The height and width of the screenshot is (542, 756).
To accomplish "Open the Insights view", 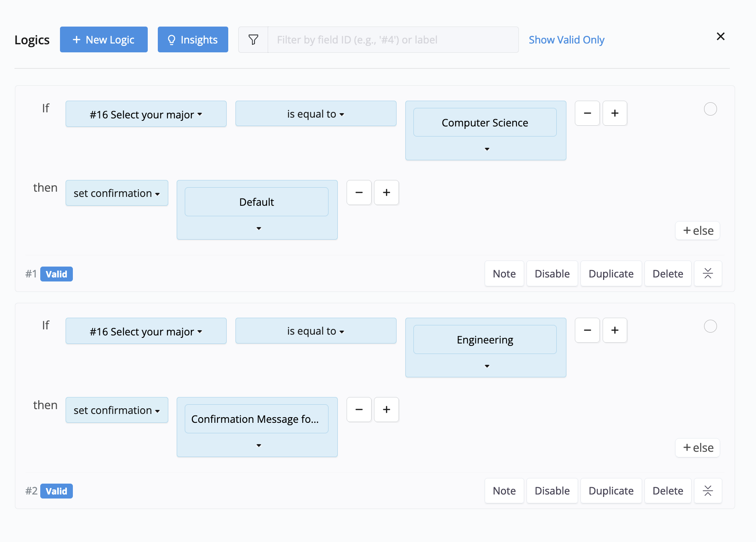I will click(x=193, y=40).
